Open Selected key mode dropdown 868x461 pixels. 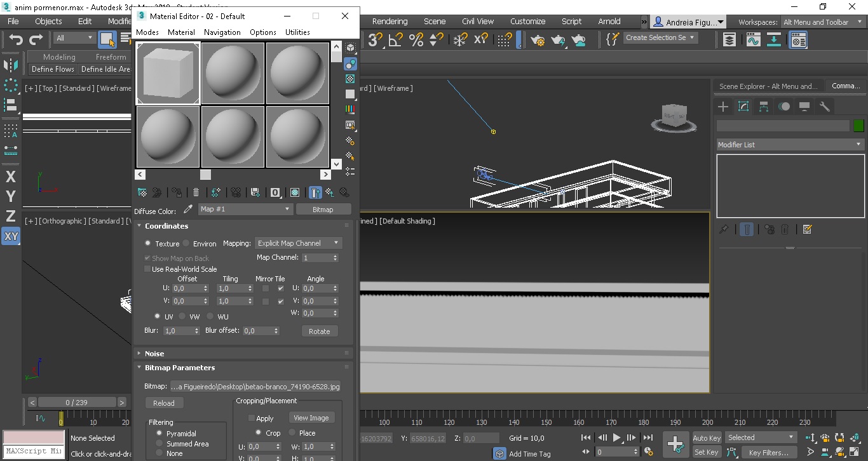[761, 438]
